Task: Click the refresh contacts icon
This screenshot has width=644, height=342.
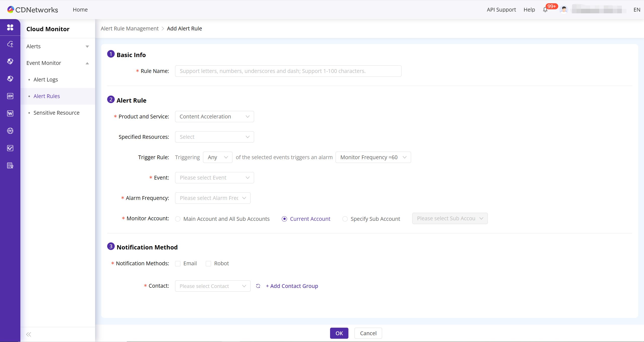Action: coord(258,286)
